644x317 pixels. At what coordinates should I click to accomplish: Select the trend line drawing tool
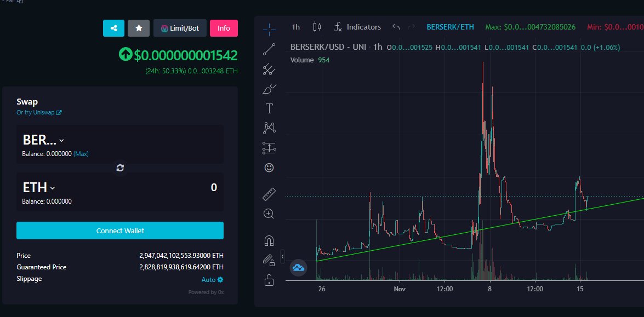pos(269,49)
